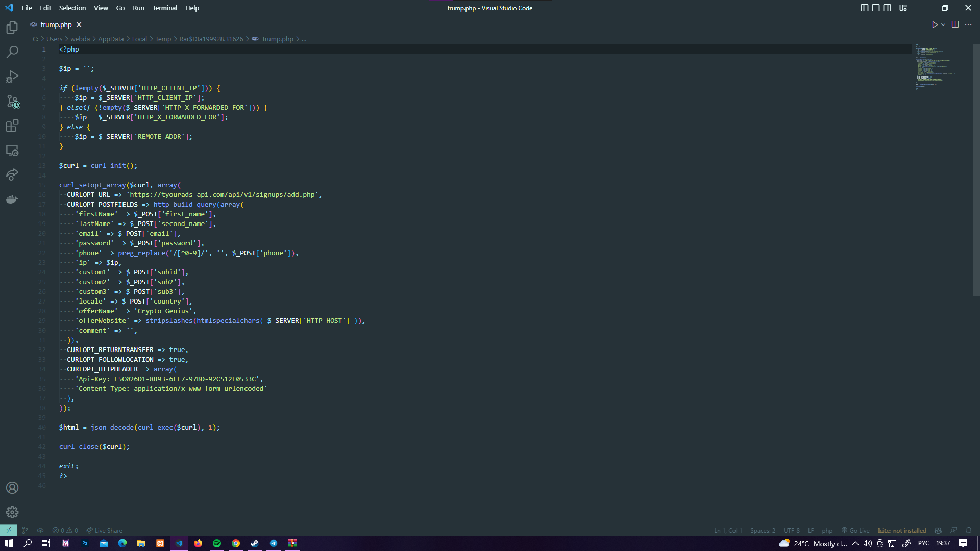The height and width of the screenshot is (551, 980).
Task: Toggle the bottom Panel layout button
Action: click(876, 8)
